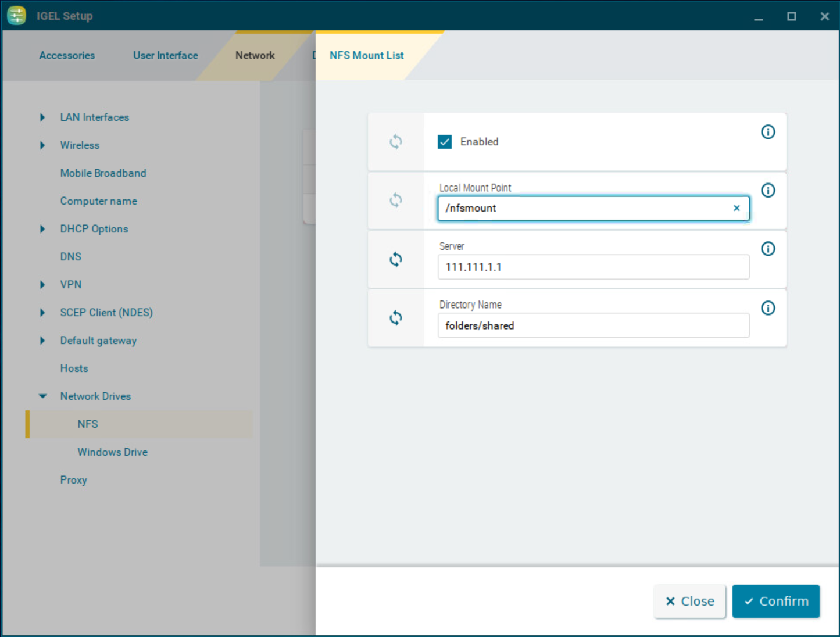Viewport: 840px width, 637px height.
Task: Focus the Directory Name input field
Action: tap(593, 325)
